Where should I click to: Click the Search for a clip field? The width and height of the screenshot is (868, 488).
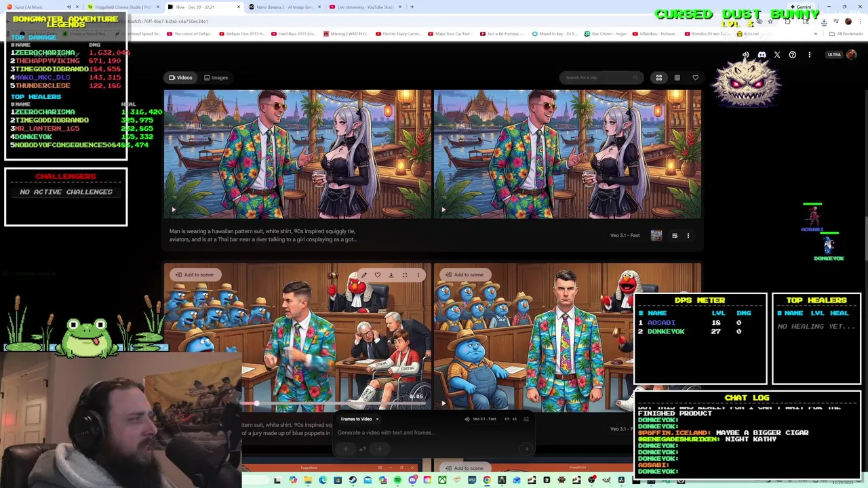pyautogui.click(x=601, y=77)
